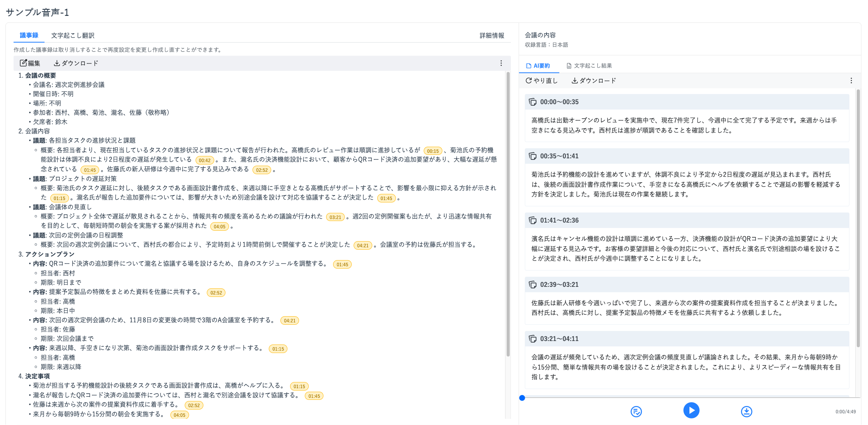Click the audio download icon right of play
This screenshot has width=868, height=425.
746,411
